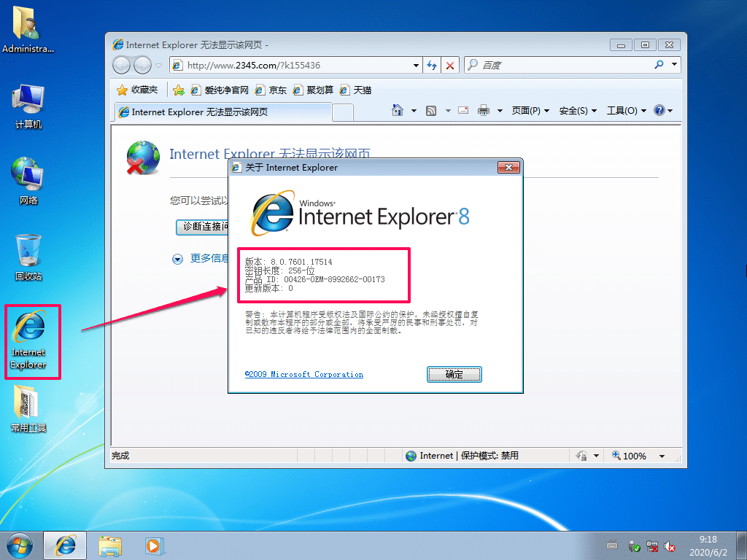
Task: Expand the address bar history dropdown
Action: [x=416, y=65]
